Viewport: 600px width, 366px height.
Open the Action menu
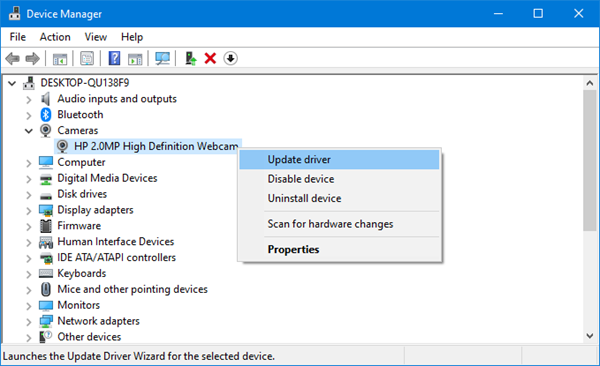pyautogui.click(x=55, y=37)
